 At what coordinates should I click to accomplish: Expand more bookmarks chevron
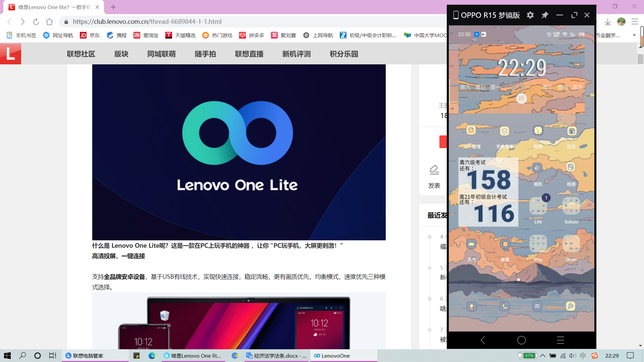tap(634, 35)
